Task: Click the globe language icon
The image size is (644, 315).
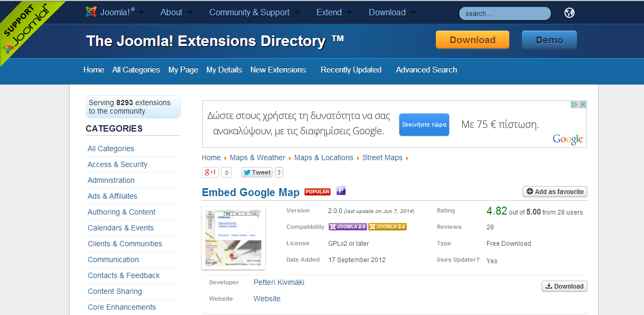Action: pos(570,13)
